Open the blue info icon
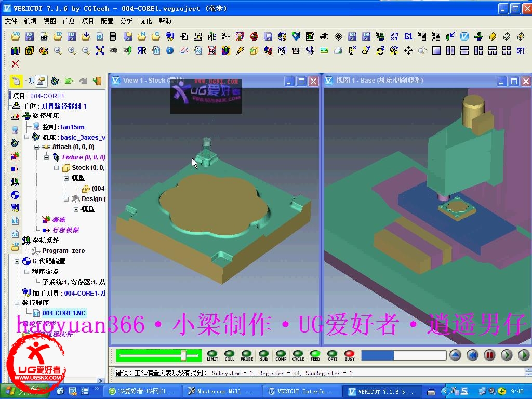 [x=170, y=51]
